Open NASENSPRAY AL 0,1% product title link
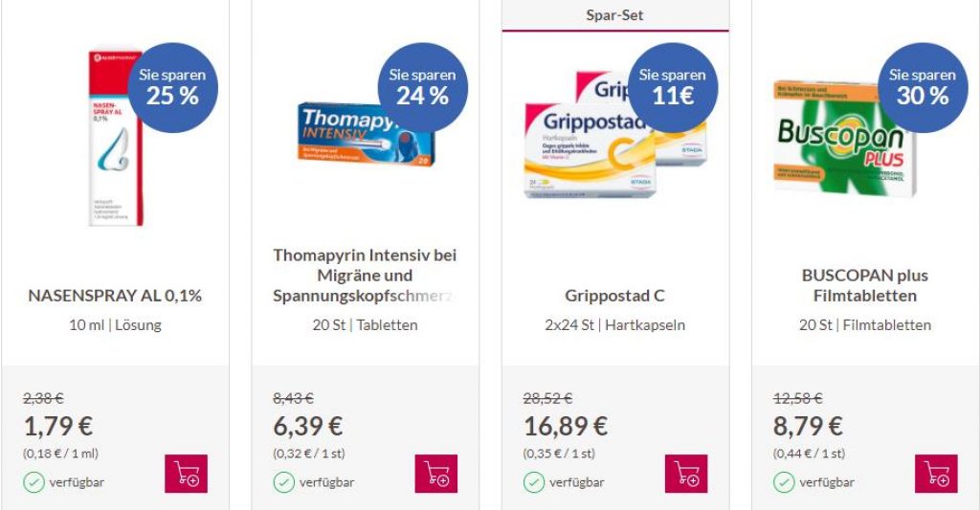 point(115,296)
